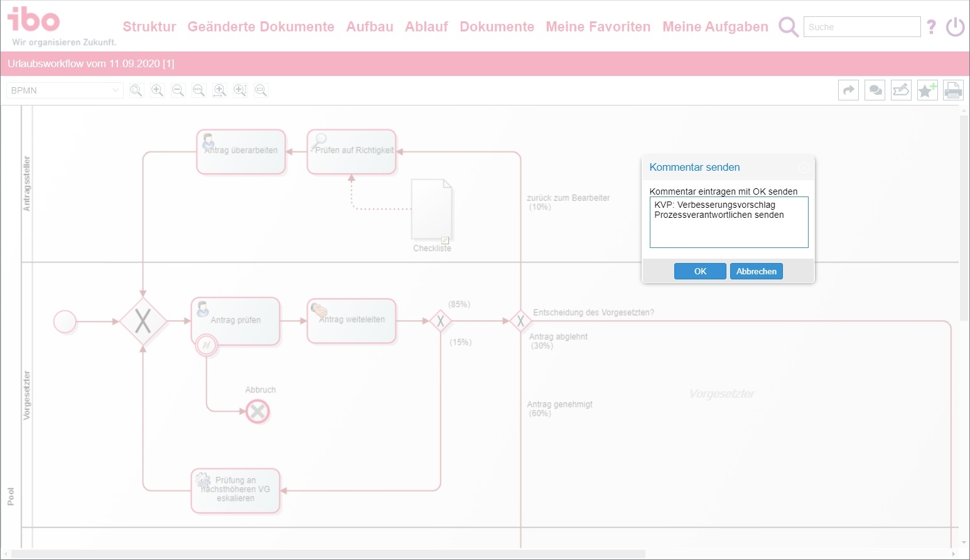Select the Checkliste document icon
Image resolution: width=970 pixels, height=560 pixels.
pos(432,210)
